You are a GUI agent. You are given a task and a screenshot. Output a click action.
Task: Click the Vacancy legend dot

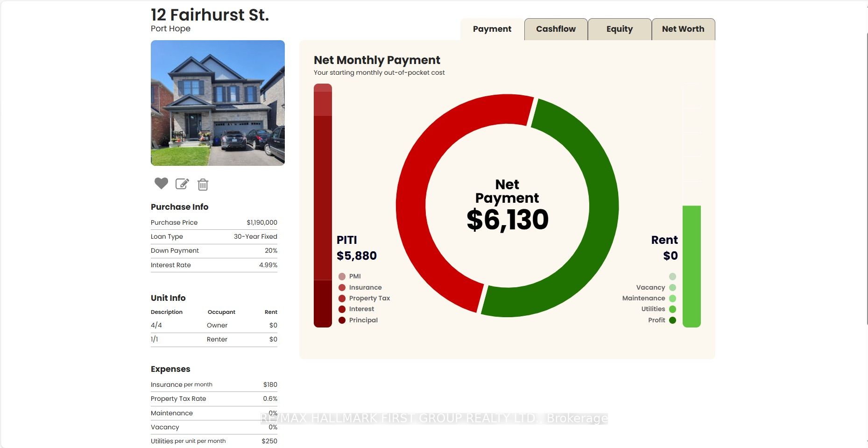672,287
